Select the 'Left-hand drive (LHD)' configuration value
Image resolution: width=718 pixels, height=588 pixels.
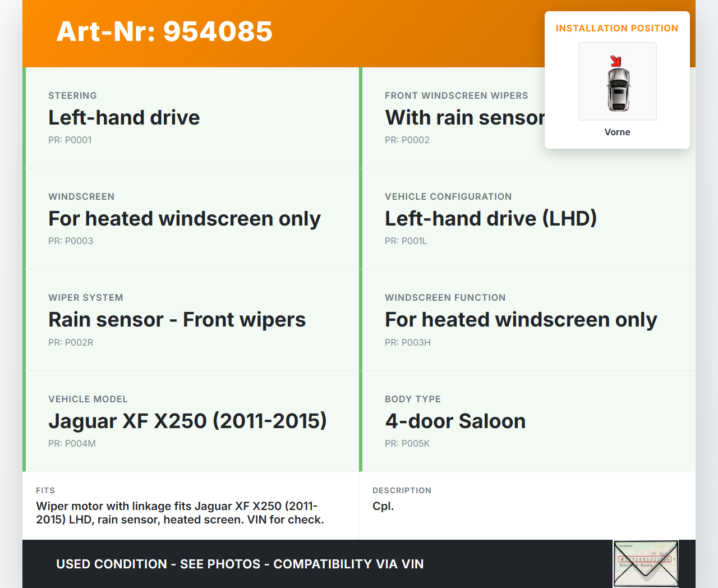(490, 219)
